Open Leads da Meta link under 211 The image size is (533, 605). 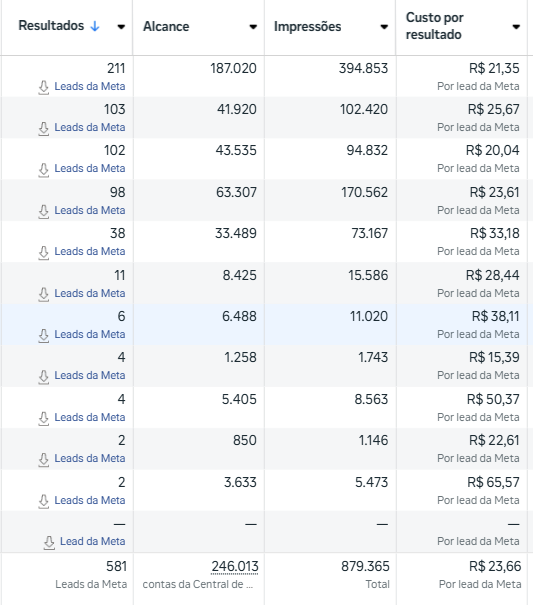[90, 86]
